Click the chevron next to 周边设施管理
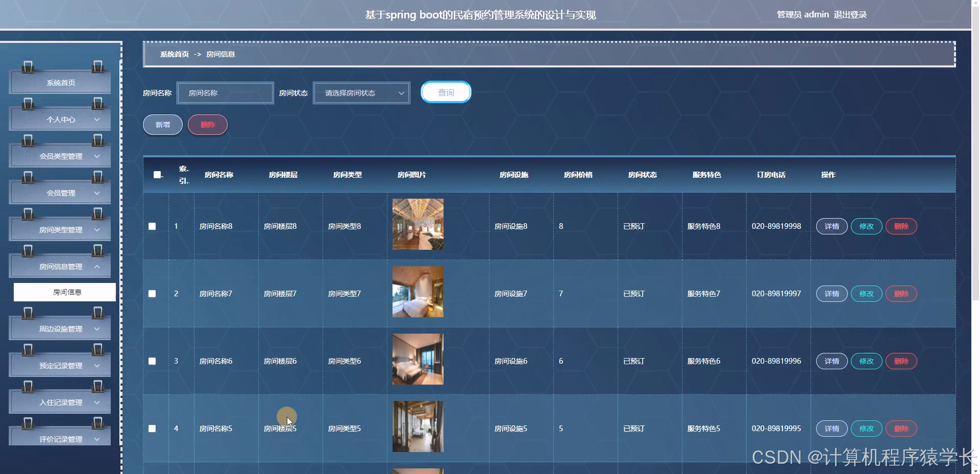The image size is (980, 474). (97, 329)
